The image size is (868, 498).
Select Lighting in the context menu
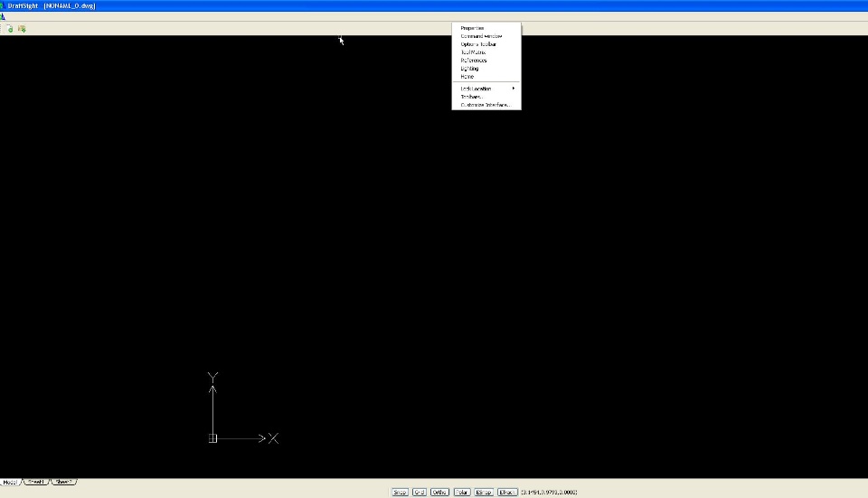(486, 69)
